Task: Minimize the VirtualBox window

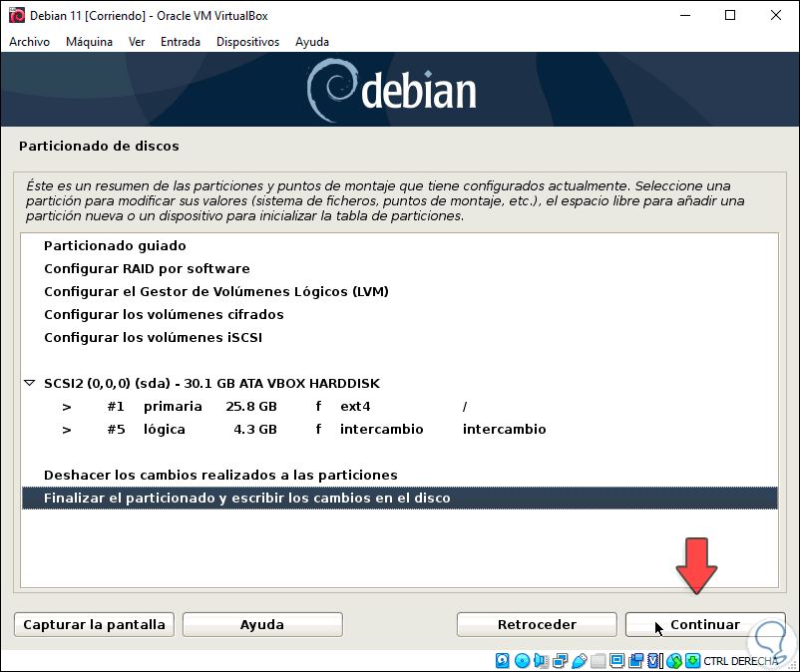Action: pyautogui.click(x=684, y=15)
